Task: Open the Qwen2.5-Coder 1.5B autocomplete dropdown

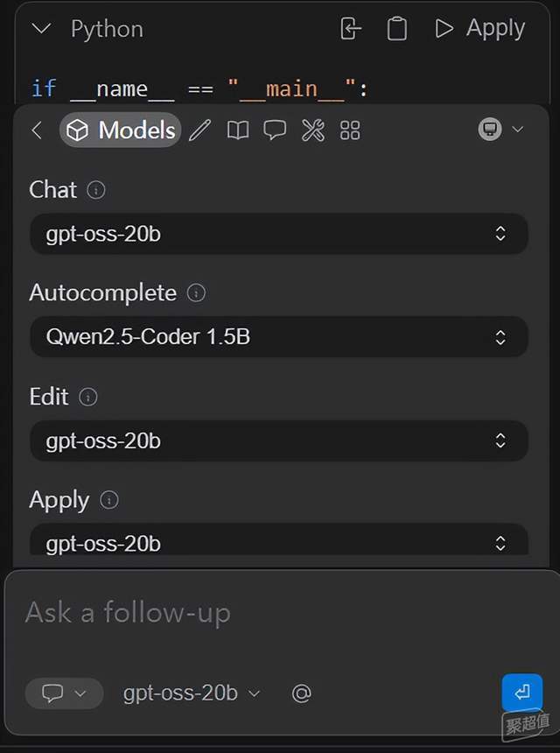Action: click(x=279, y=336)
